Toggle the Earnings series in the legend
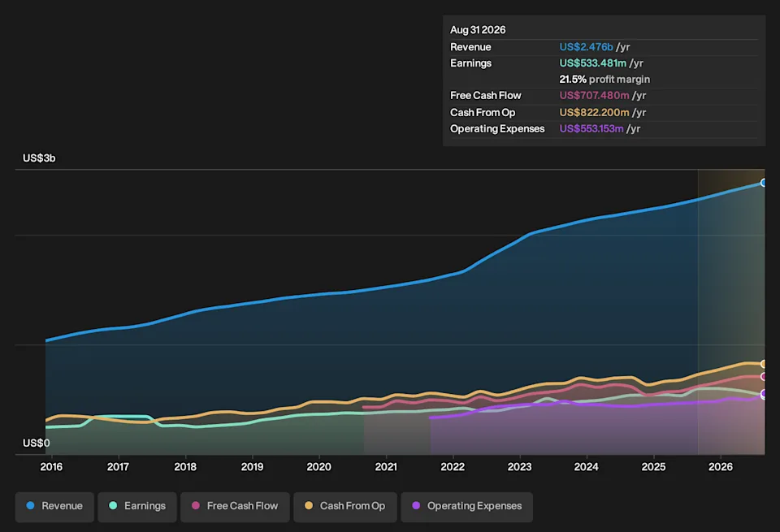This screenshot has height=532, width=780. [137, 507]
